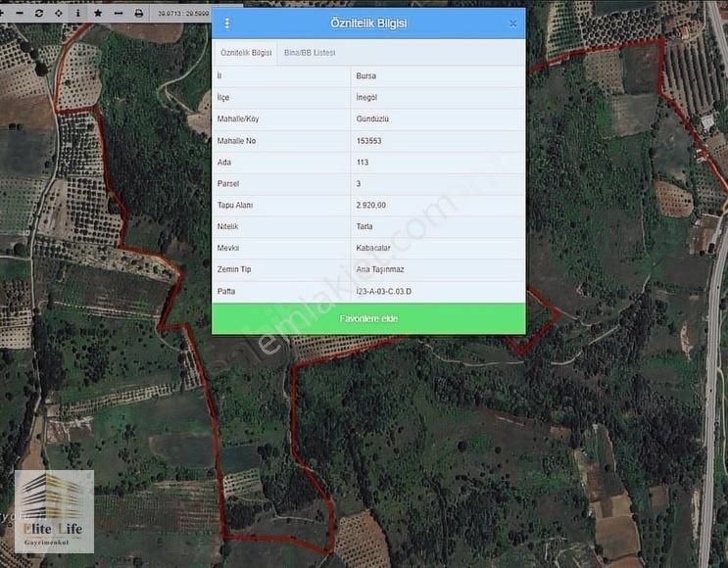This screenshot has width=728, height=568.
Task: Select the İnegöl district value
Action: click(366, 98)
